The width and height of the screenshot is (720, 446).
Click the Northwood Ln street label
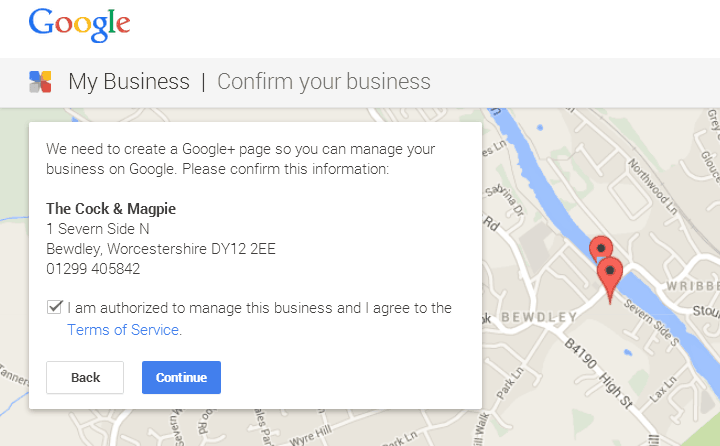[x=653, y=186]
